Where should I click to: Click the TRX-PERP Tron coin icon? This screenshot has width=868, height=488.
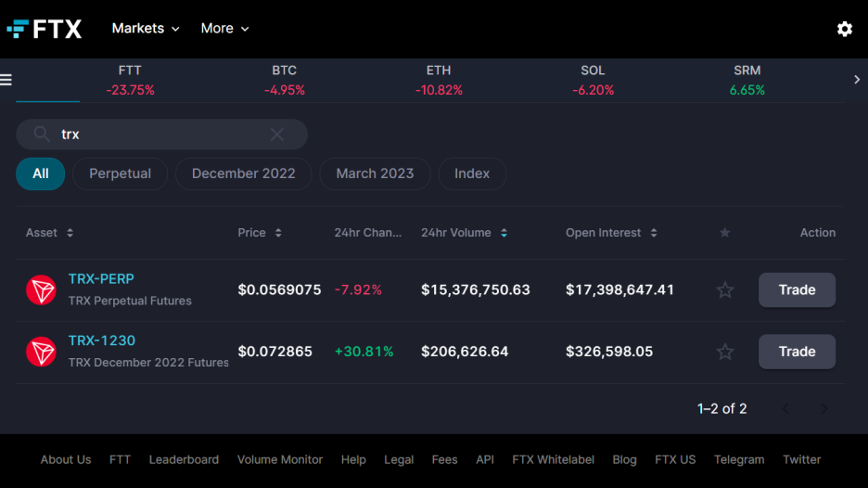41,289
